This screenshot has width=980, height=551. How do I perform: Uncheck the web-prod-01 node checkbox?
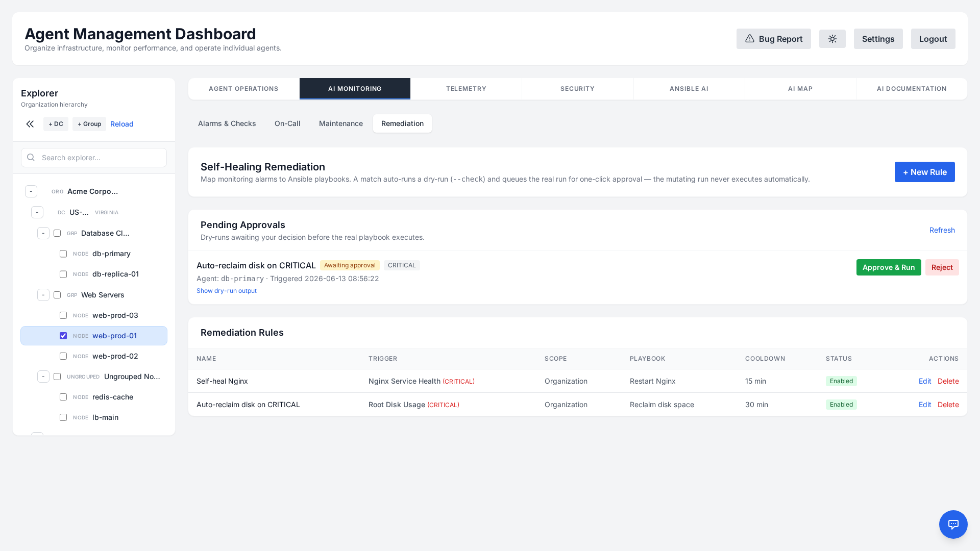(63, 336)
